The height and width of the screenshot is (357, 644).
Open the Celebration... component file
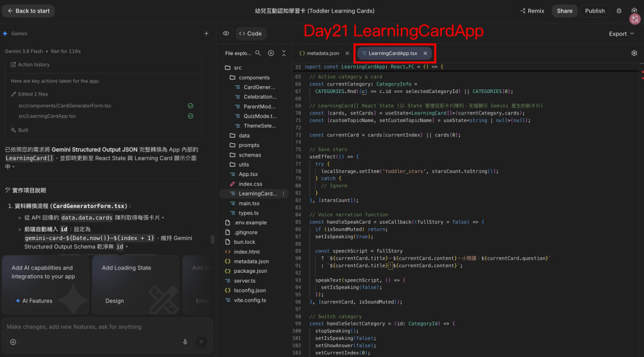(255, 97)
